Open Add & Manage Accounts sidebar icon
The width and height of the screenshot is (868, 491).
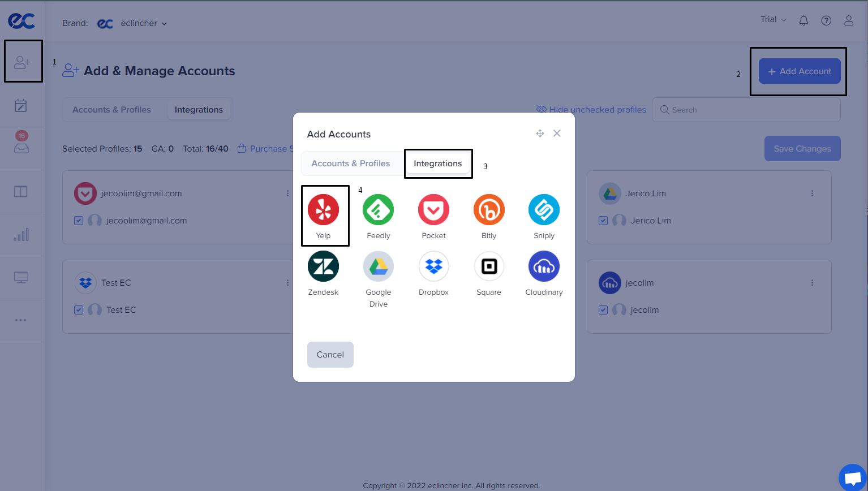coord(22,62)
